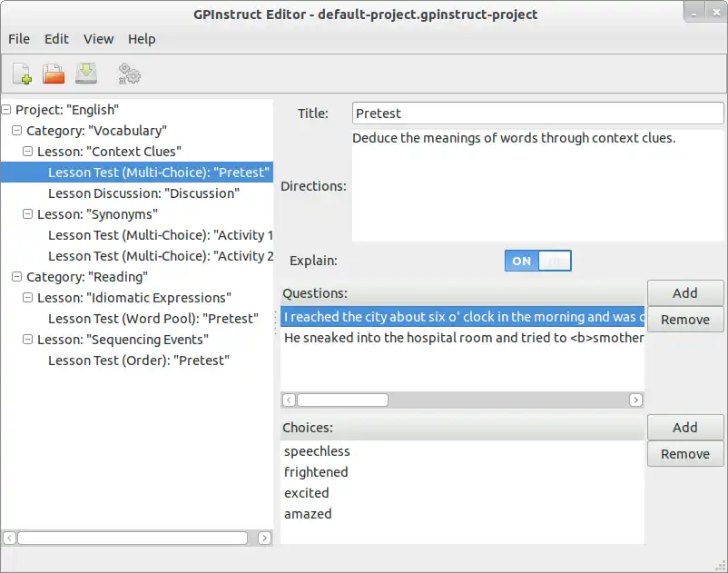Select the question starting "I reached the city"

click(x=462, y=317)
